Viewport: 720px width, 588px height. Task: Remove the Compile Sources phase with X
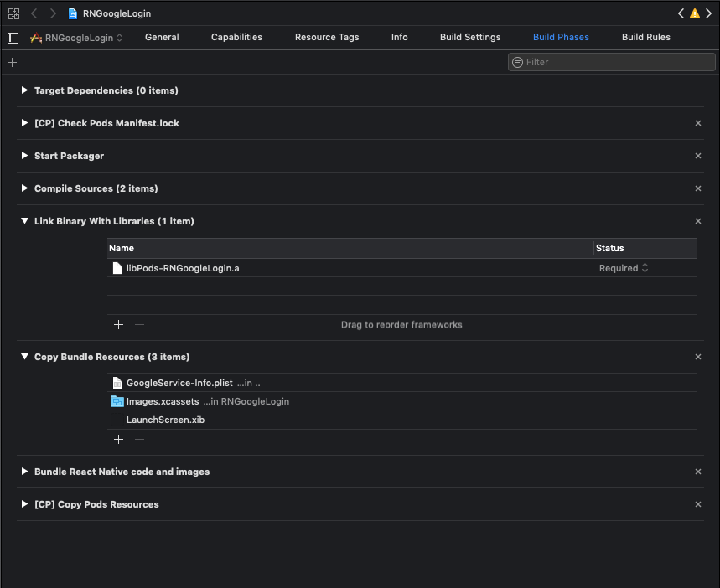point(698,188)
